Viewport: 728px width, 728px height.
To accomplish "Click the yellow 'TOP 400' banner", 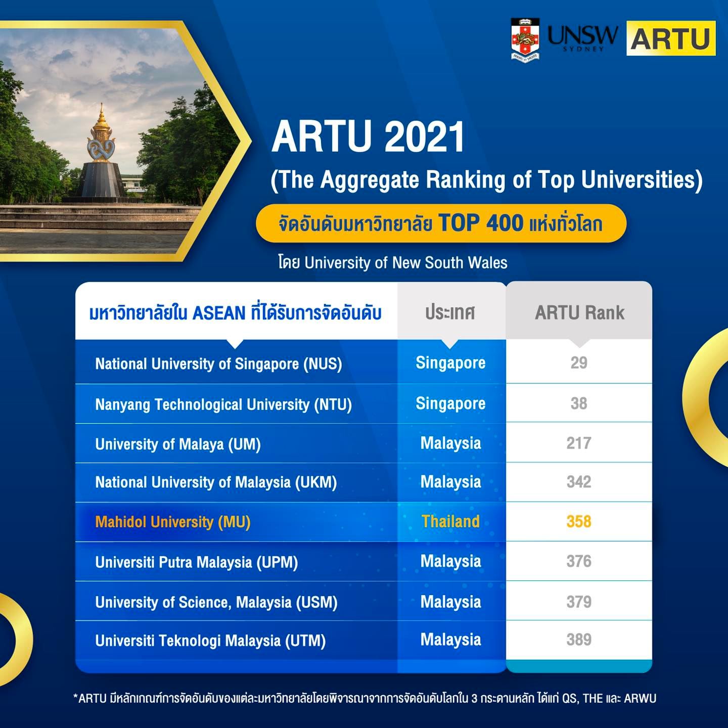I will [441, 223].
